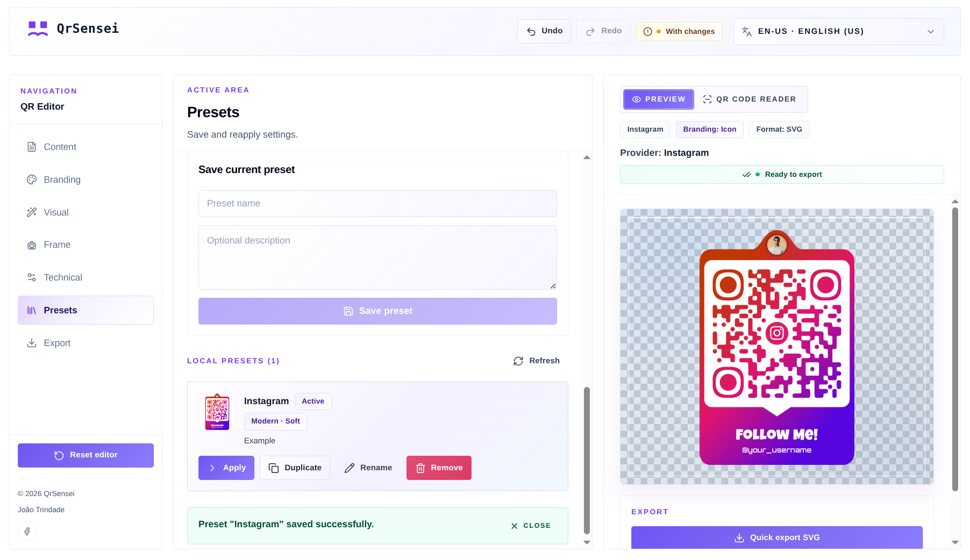Click the presets panel scrollbar thumb
The width and height of the screenshot is (970, 560).
pyautogui.click(x=587, y=460)
